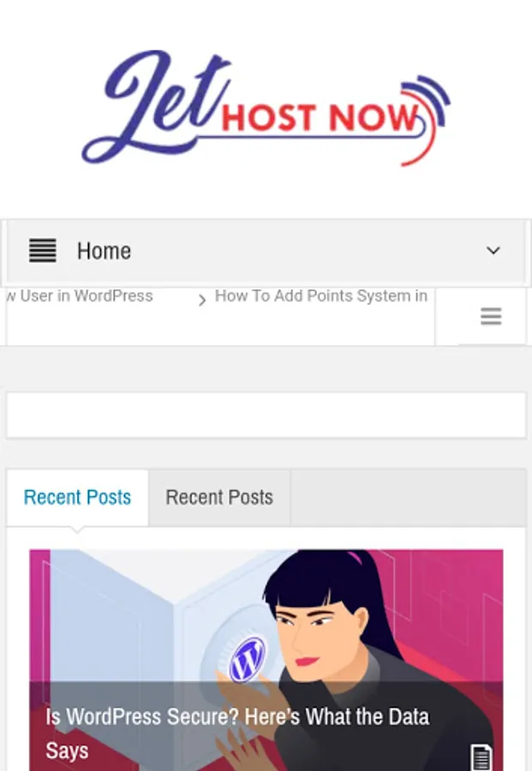532x771 pixels.
Task: Click the small pointer notch under active tab
Action: point(77,529)
